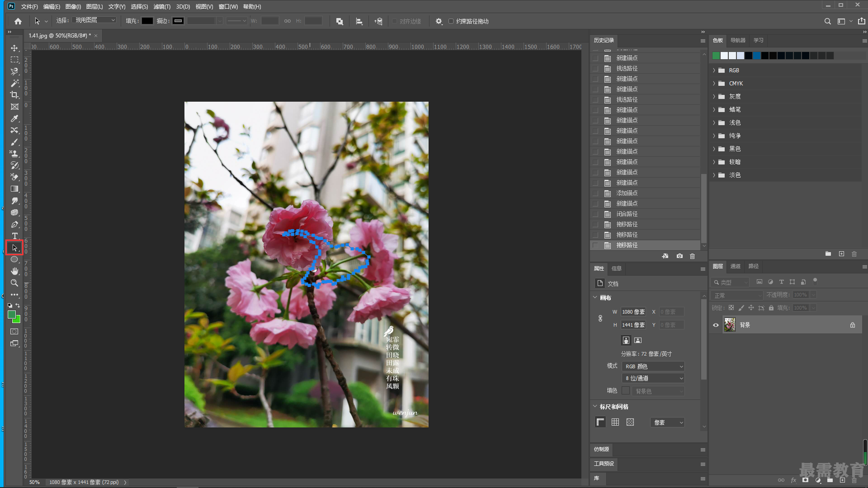Click the fill color swatch in options bar
The width and height of the screenshot is (868, 488).
pyautogui.click(x=147, y=21)
